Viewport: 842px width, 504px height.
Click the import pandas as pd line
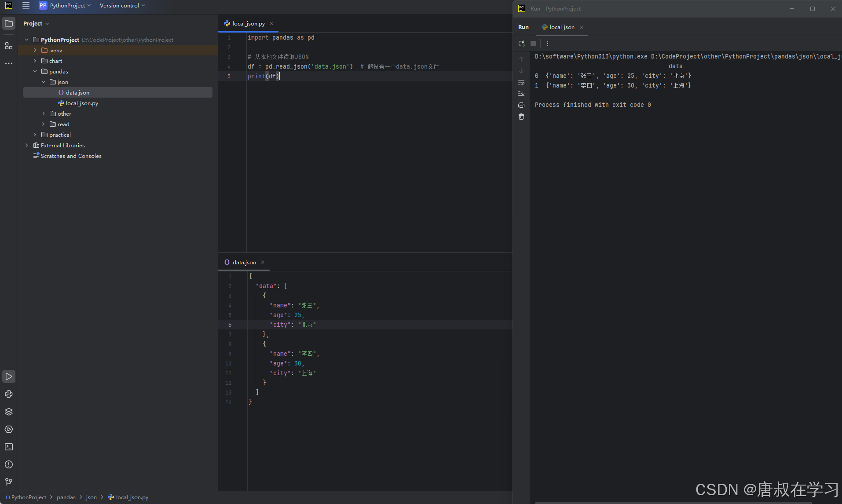(x=281, y=37)
